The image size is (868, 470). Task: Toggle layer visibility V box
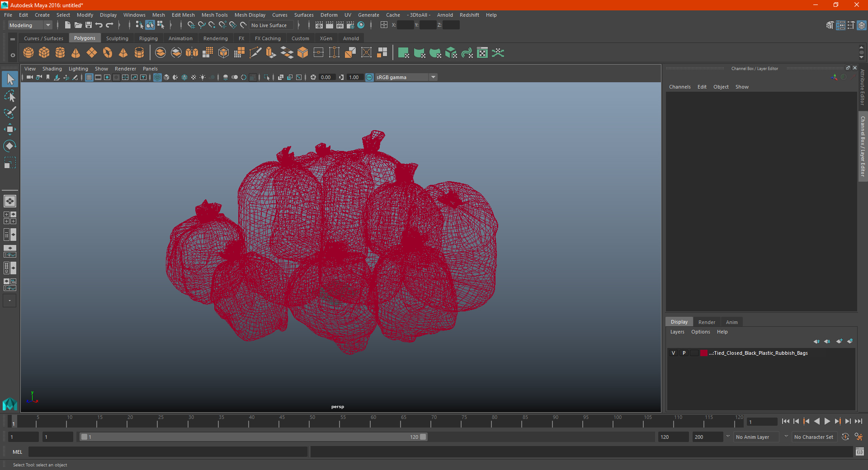pos(674,353)
